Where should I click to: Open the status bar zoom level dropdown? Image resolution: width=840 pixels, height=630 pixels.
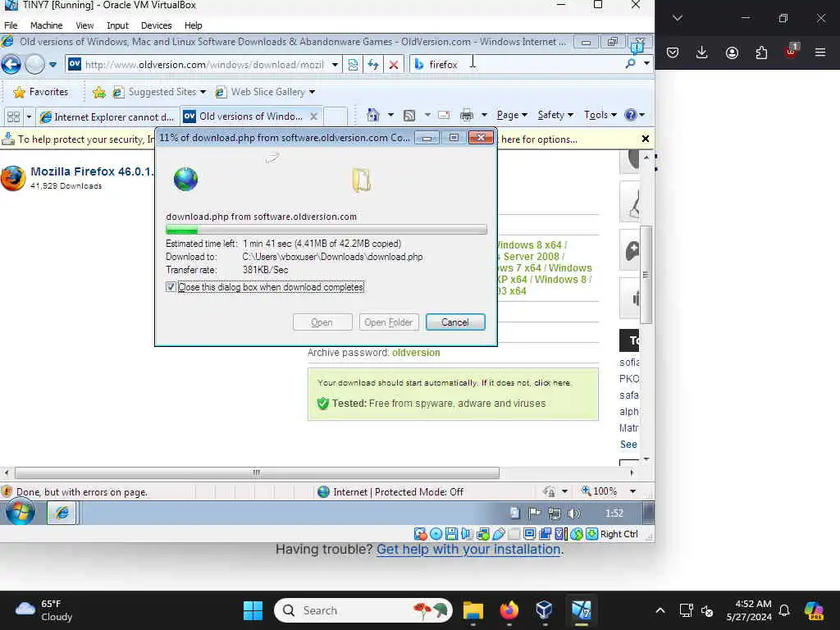tap(633, 491)
